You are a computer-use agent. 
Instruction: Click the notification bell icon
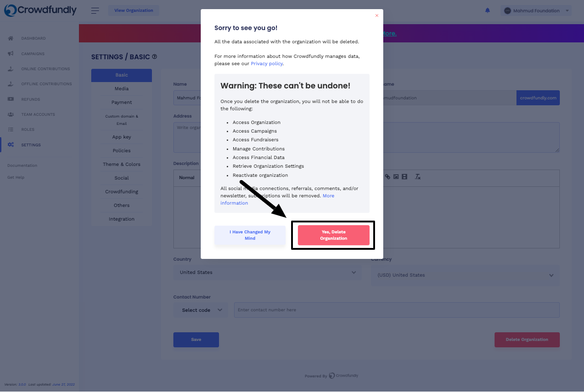[x=487, y=10]
